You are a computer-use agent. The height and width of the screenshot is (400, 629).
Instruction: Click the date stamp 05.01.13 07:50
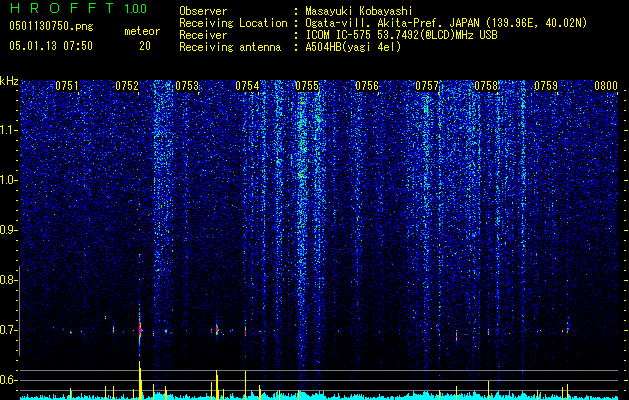51,46
